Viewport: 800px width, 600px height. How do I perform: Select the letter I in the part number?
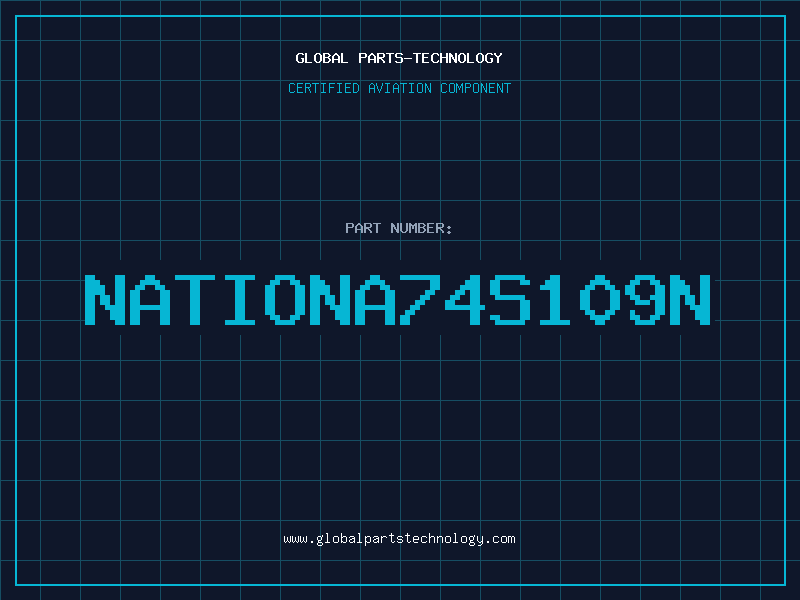[240, 299]
